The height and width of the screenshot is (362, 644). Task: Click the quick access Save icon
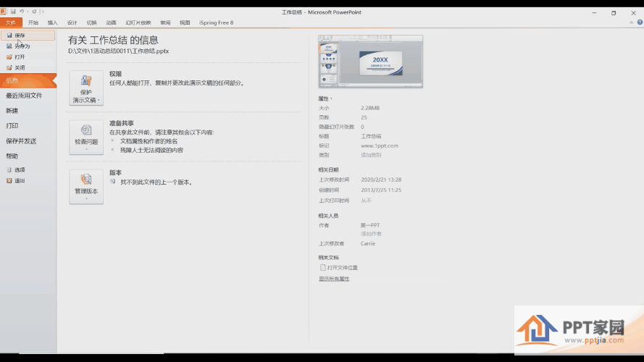tap(13, 12)
